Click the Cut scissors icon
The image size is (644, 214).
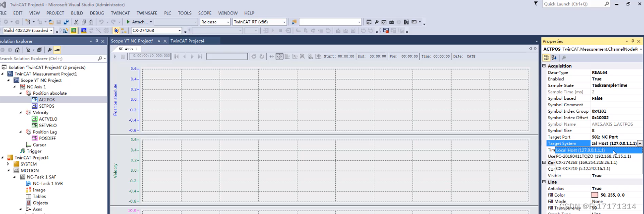pos(76,22)
